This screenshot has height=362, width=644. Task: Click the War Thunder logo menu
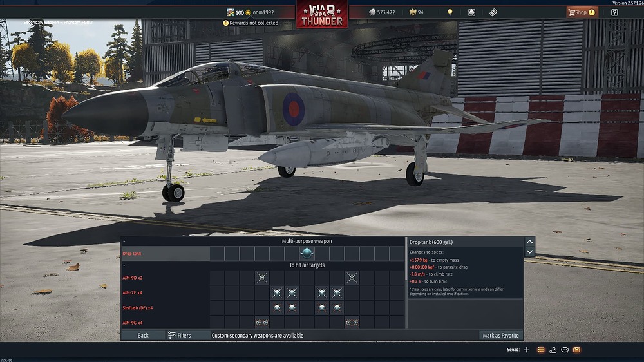tap(321, 15)
